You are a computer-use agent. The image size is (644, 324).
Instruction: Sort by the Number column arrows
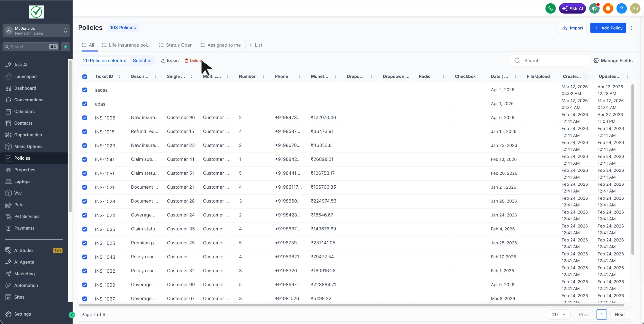click(x=264, y=76)
